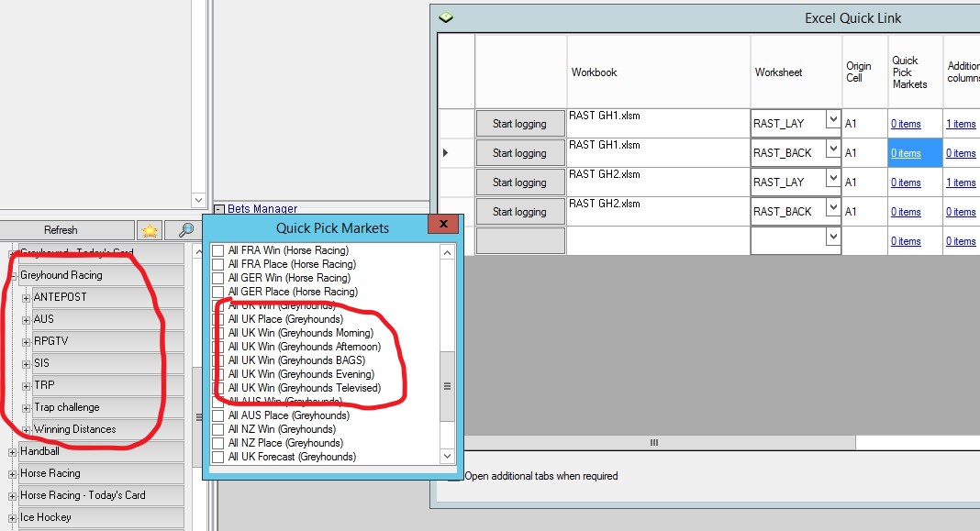Collapse the Bets Manager section
Image resolution: width=980 pixels, height=531 pixels.
coord(219,209)
